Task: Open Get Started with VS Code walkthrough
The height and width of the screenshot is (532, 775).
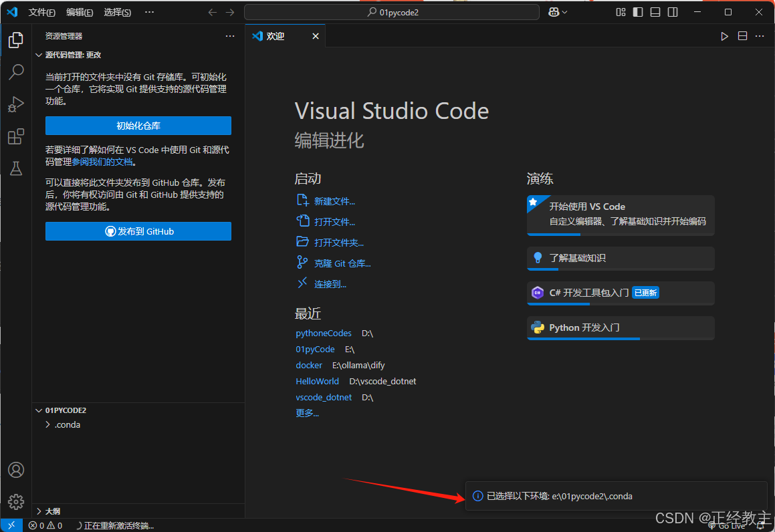Action: 621,215
